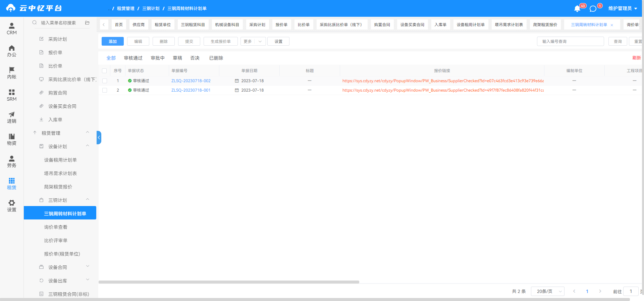This screenshot has height=301, width=644.
Task: Expand the 设备合同 menu group
Action: tap(64, 267)
